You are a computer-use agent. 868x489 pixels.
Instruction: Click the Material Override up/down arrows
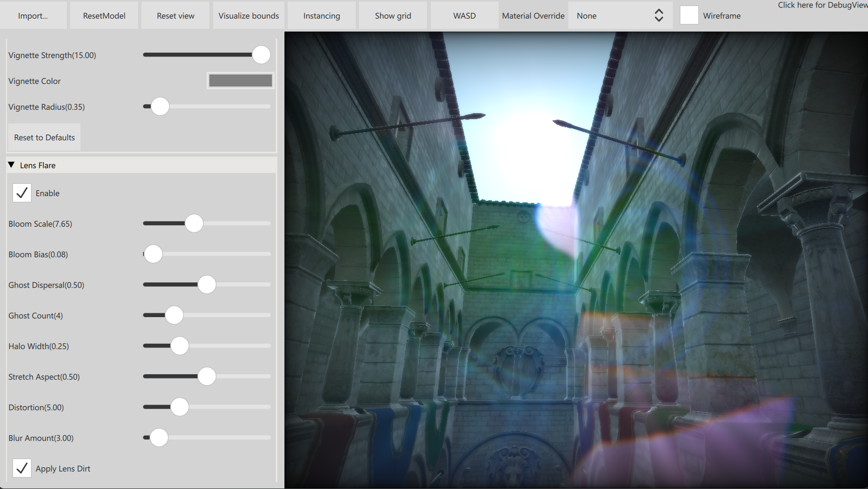point(659,16)
